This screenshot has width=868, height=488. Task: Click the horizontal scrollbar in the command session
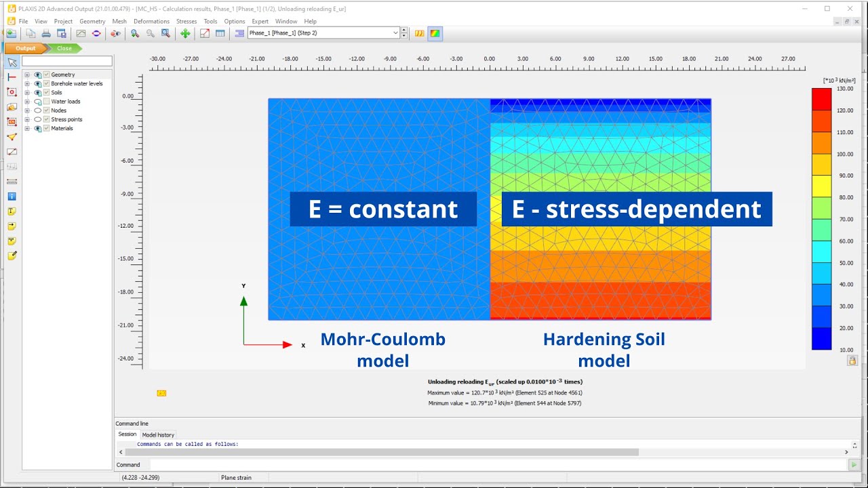[381, 452]
